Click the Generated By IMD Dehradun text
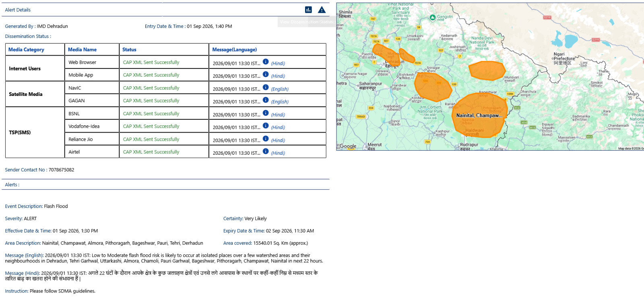The height and width of the screenshot is (299, 644). coord(36,26)
